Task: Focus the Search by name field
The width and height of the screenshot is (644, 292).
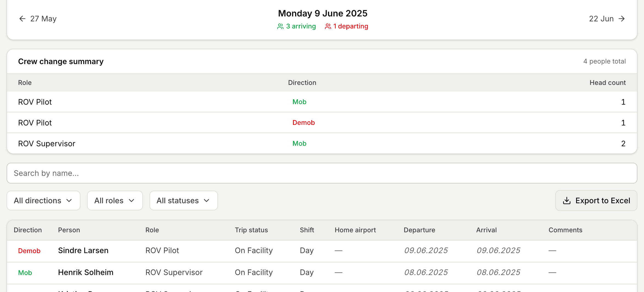Action: [322, 173]
